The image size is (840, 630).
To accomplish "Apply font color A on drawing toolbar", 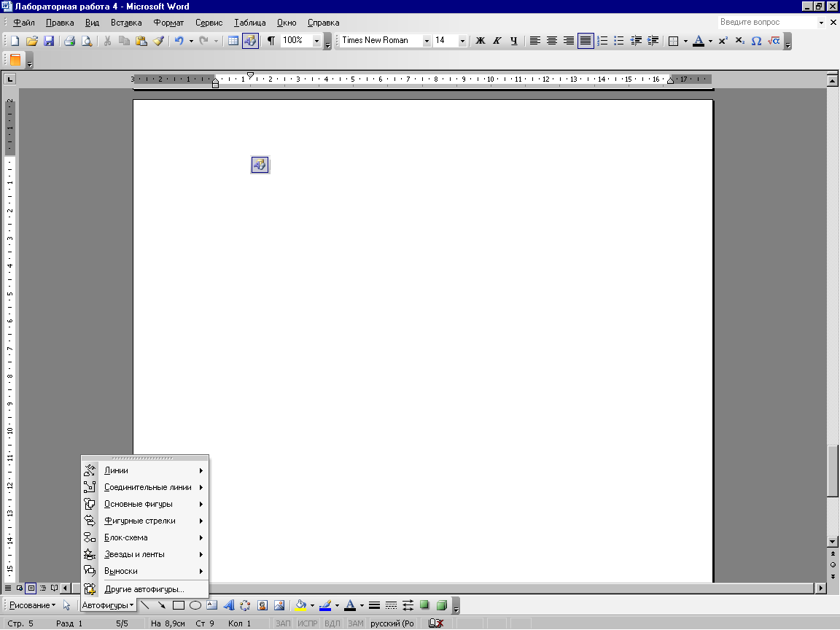I will tap(350, 605).
